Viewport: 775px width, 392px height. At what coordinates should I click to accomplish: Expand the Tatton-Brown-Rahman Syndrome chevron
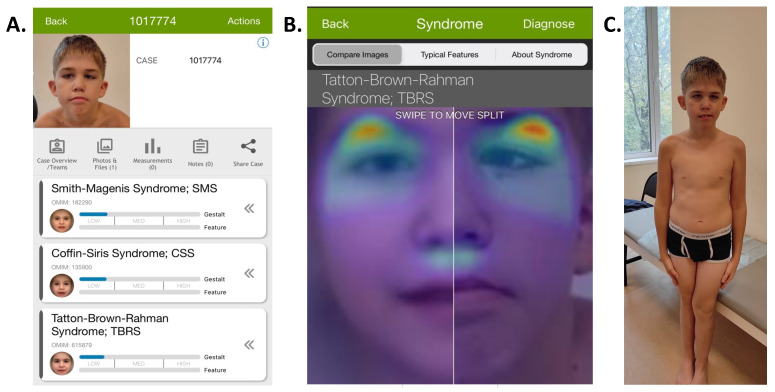pyautogui.click(x=249, y=345)
